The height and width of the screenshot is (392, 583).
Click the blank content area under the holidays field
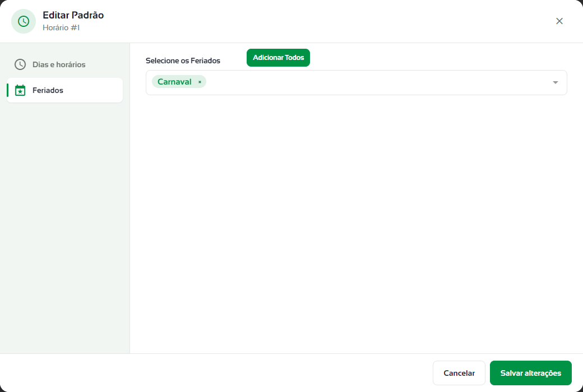point(356,223)
